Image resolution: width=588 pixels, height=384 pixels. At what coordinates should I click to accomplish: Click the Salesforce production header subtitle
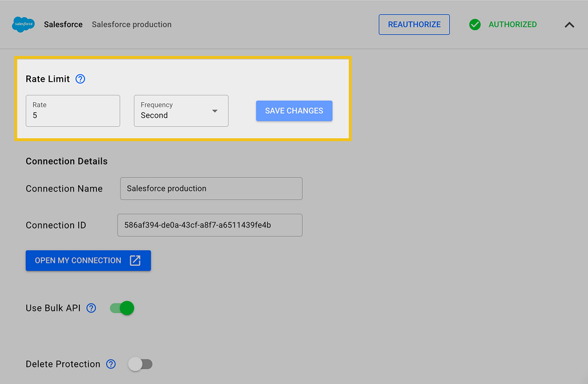[131, 25]
